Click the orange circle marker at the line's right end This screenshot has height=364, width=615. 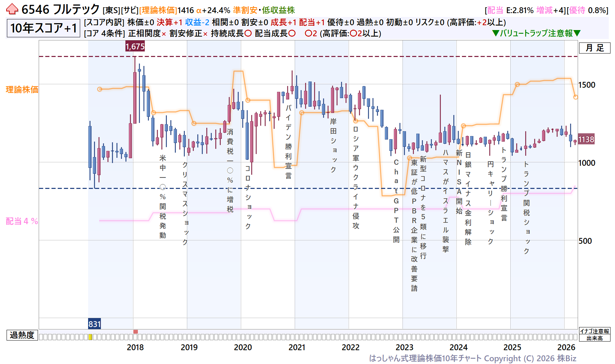[575, 97]
